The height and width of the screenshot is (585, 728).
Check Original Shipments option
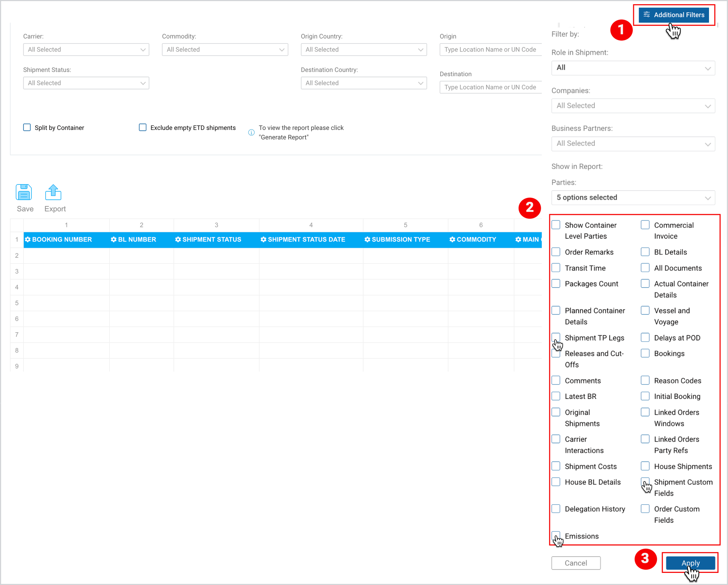(556, 412)
